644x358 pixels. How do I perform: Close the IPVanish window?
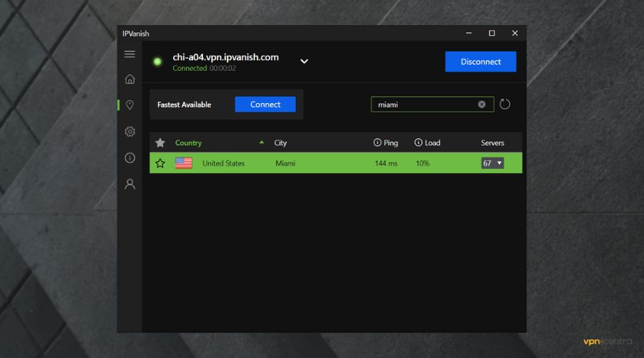(x=514, y=33)
